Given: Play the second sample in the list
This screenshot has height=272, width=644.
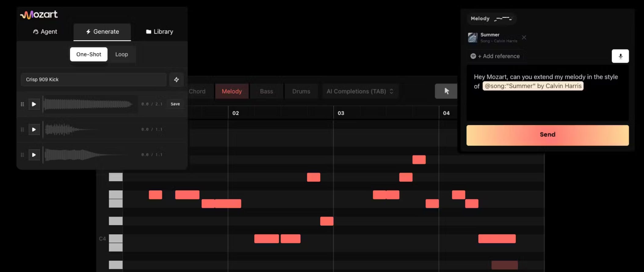Looking at the screenshot, I should coord(34,130).
